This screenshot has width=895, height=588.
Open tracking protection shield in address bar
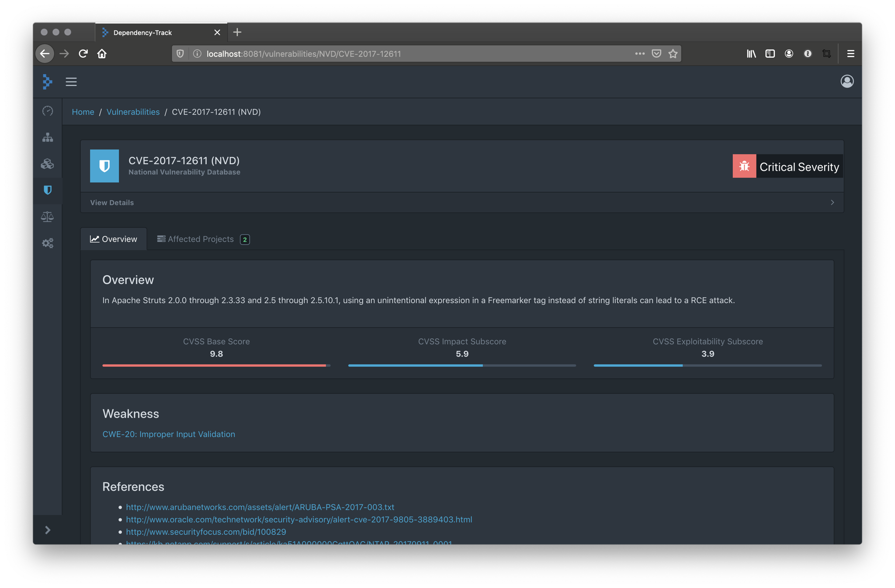tap(180, 54)
